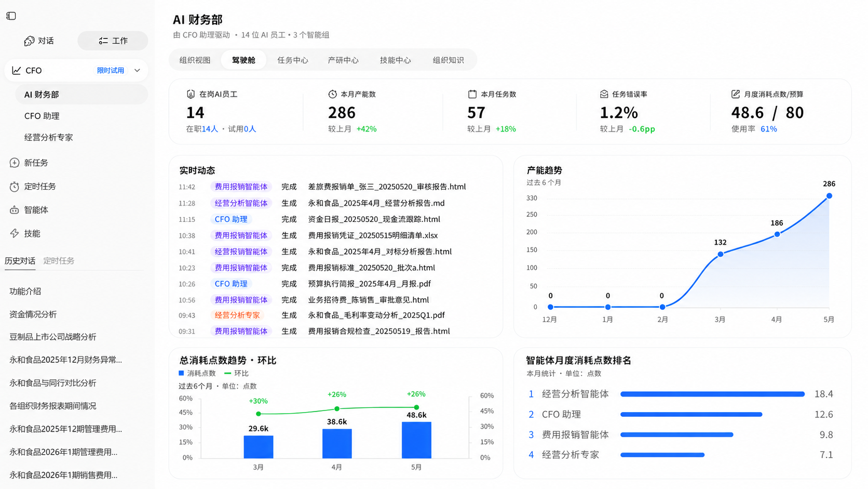Click the 经营分析智能体 ranking bar 18.4
This screenshot has width=868, height=489.
click(x=712, y=394)
